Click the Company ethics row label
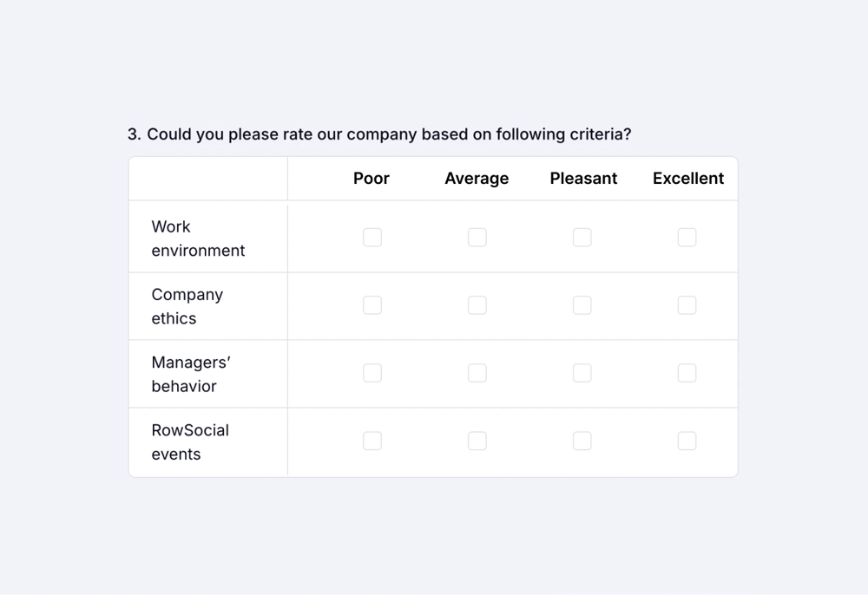868x595 pixels. coord(187,306)
